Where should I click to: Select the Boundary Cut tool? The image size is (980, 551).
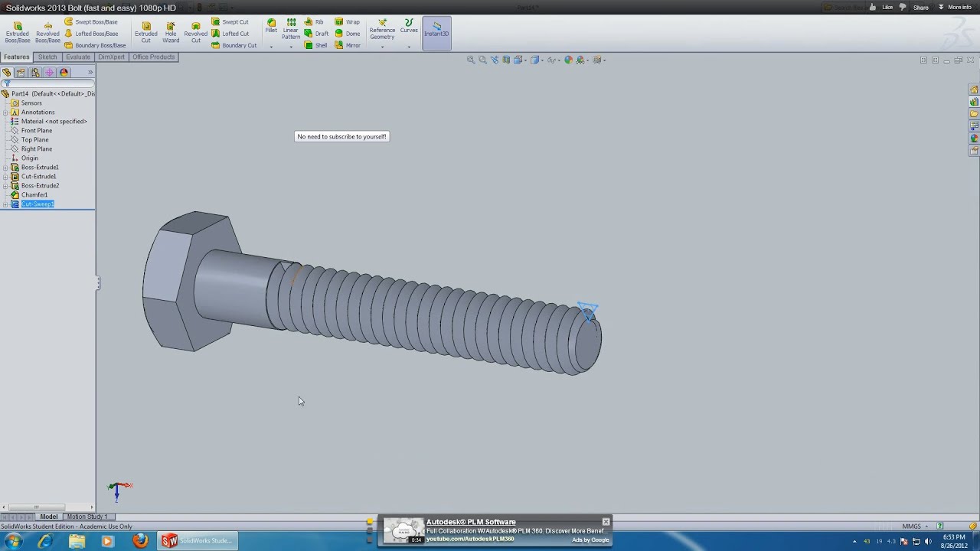[x=234, y=45]
